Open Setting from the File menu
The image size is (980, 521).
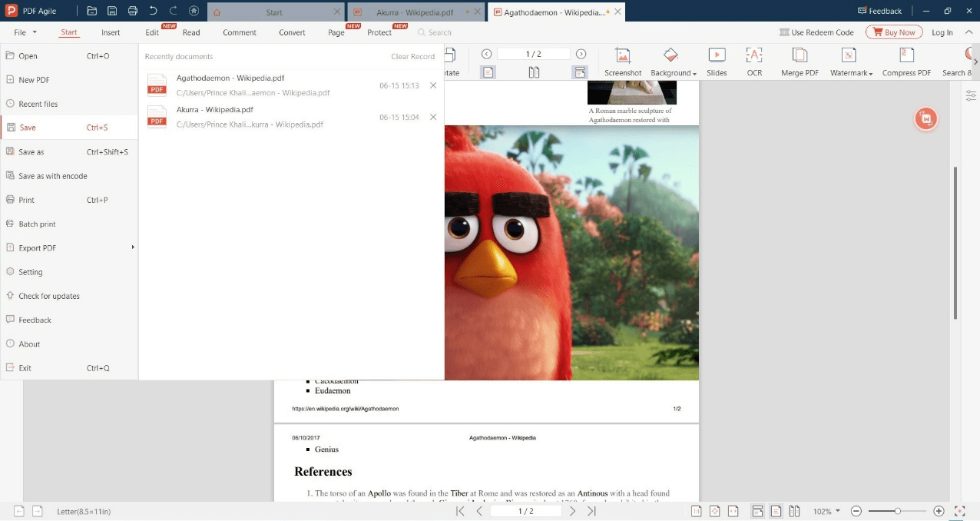tap(69, 272)
